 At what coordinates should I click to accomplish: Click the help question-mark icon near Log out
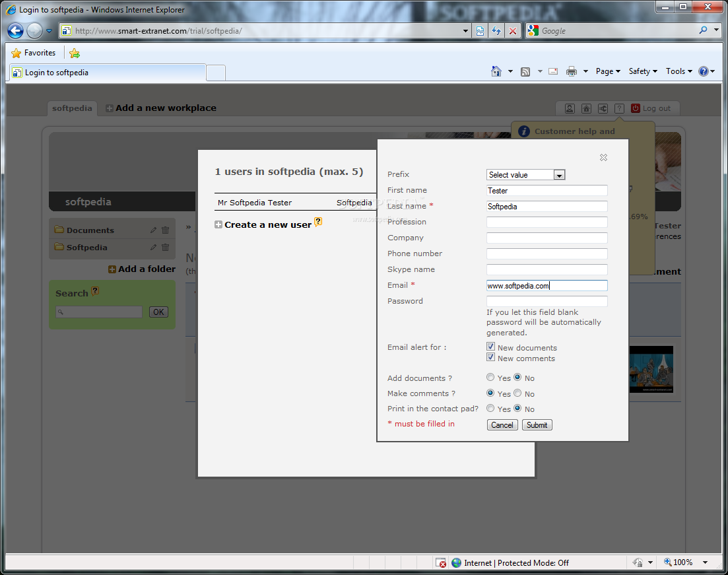[x=619, y=108]
